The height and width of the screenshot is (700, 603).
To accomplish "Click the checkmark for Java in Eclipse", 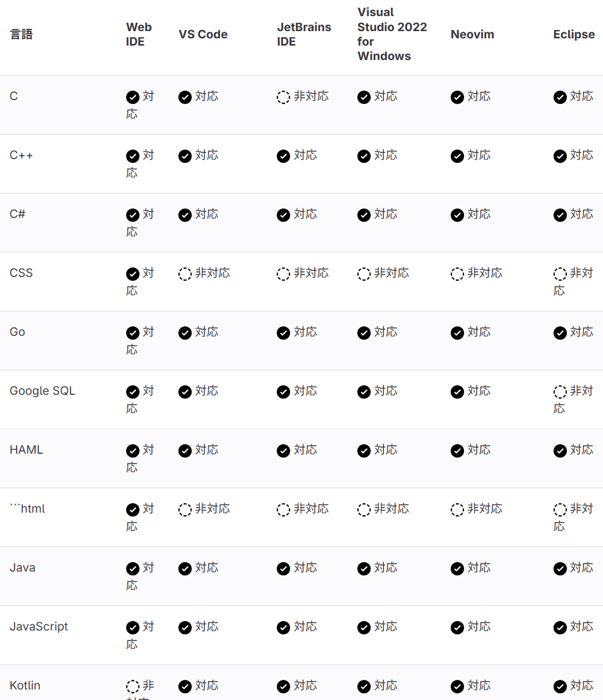I will [560, 569].
